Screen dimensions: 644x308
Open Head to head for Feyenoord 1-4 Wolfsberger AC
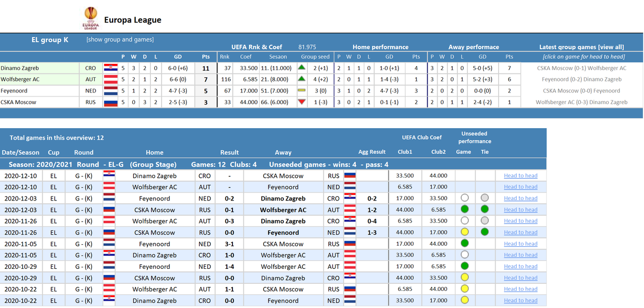coord(521,266)
